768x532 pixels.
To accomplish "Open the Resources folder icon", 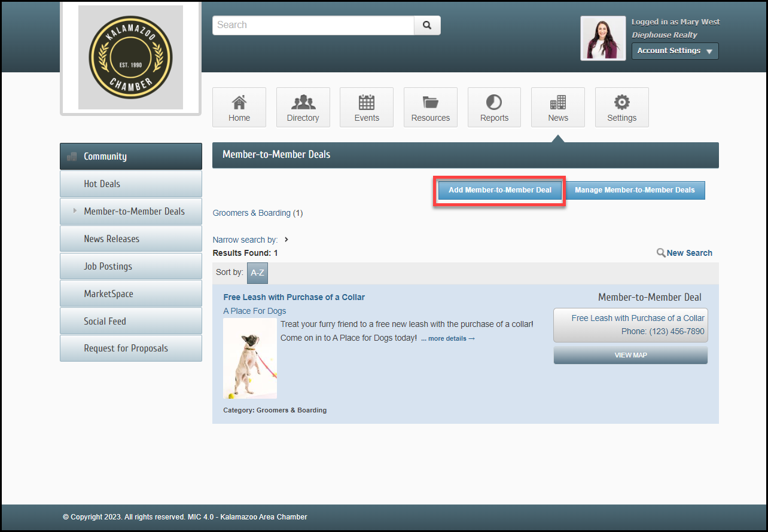I will pyautogui.click(x=430, y=102).
